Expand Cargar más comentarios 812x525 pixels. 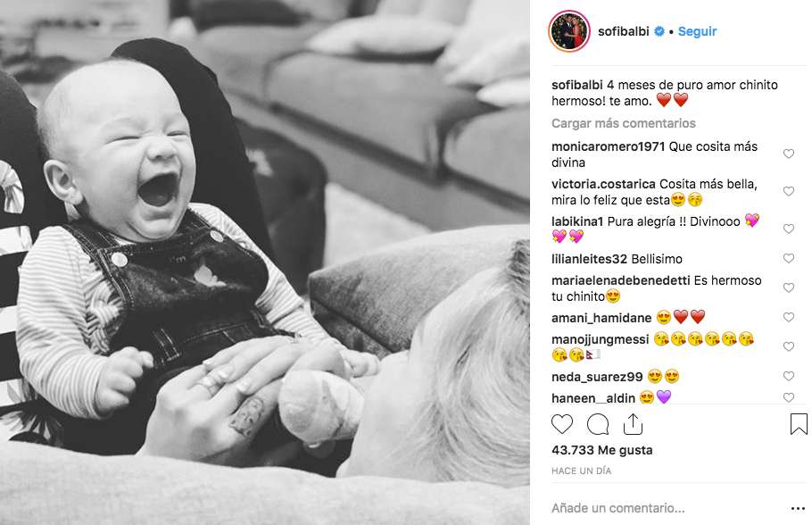pos(623,123)
